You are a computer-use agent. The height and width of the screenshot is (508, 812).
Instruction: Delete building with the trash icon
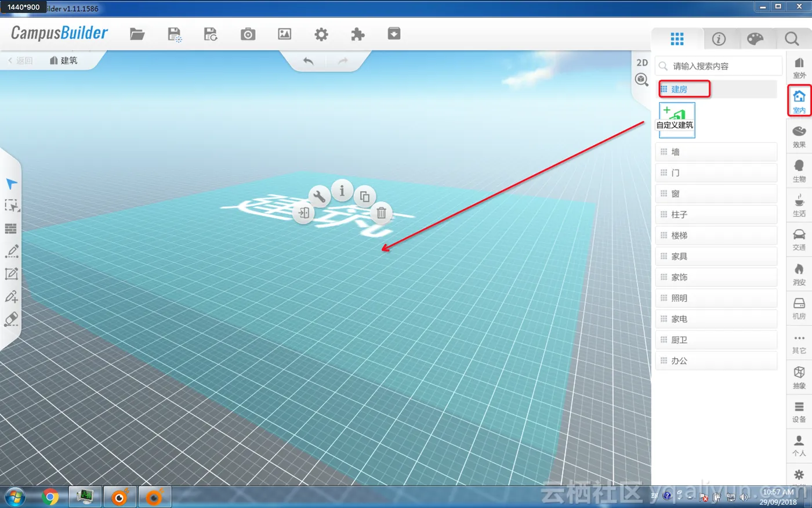(x=381, y=213)
